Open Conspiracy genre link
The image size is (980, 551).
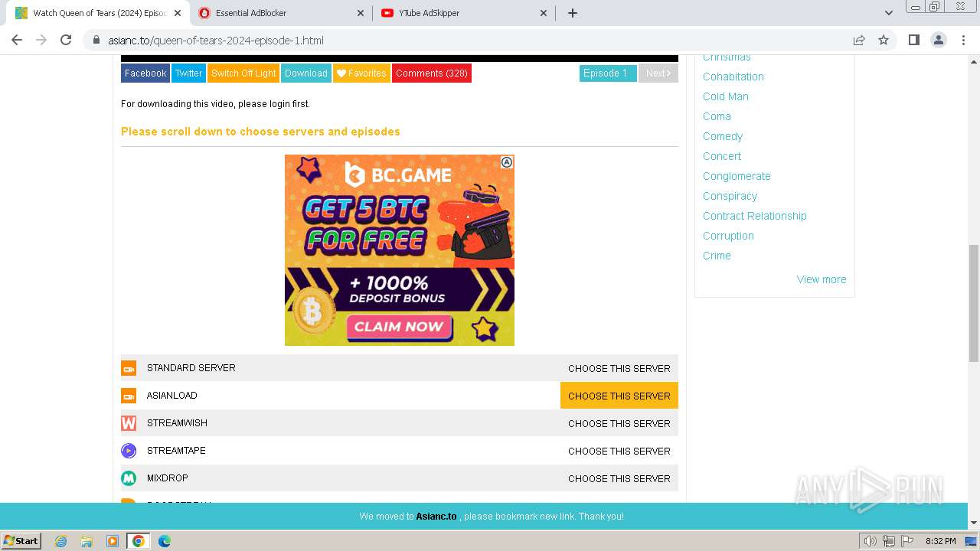(730, 196)
